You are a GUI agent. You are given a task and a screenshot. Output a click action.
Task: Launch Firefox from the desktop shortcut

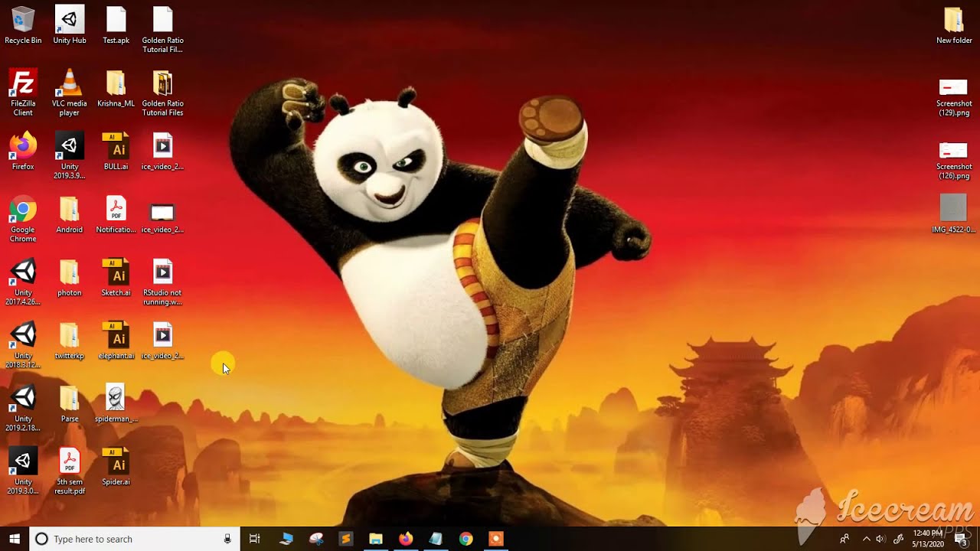tap(23, 151)
